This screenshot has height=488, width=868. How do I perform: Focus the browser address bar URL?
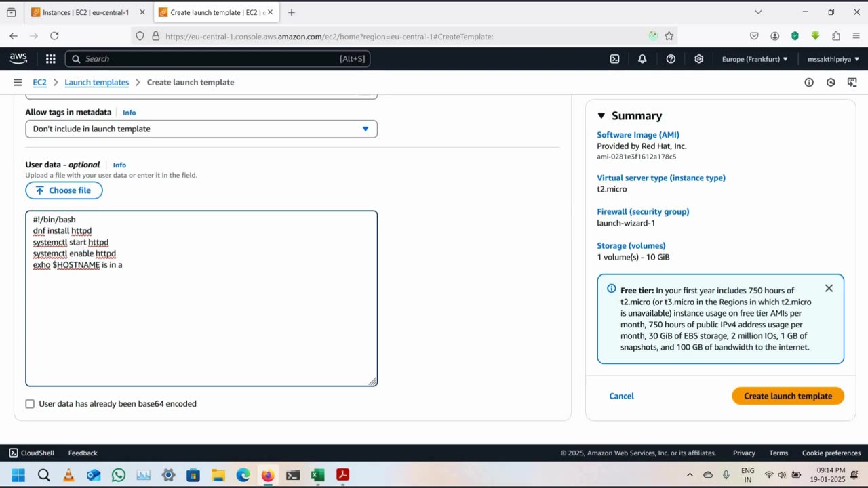click(330, 37)
